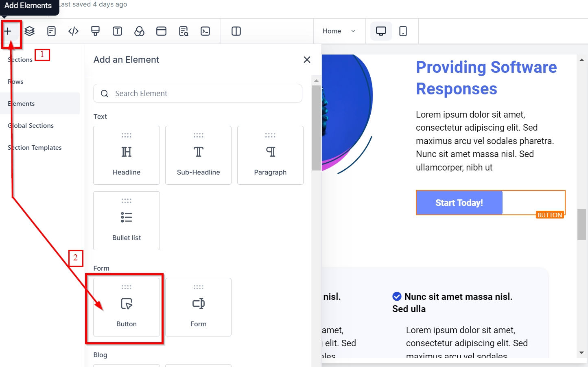The width and height of the screenshot is (588, 367).
Task: Open the Global Sections tab
Action: click(31, 126)
